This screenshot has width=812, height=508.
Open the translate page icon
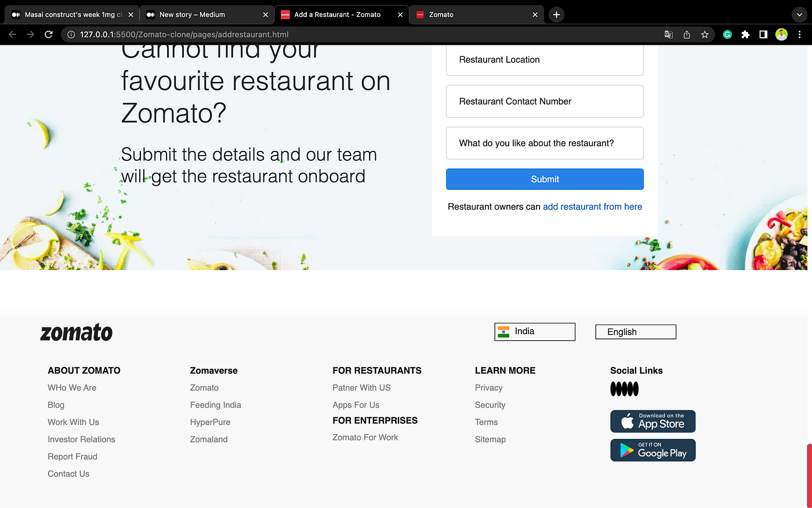(669, 35)
